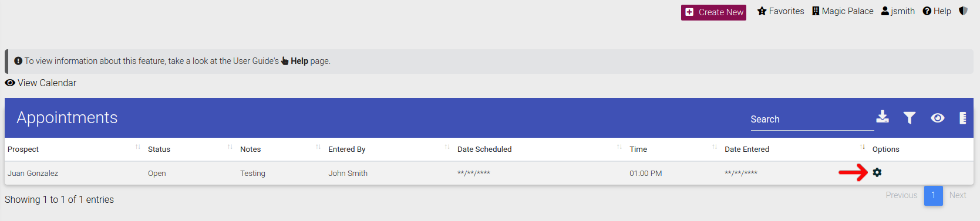
Task: Open the gear options for Juan Gonzalez
Action: tap(877, 172)
